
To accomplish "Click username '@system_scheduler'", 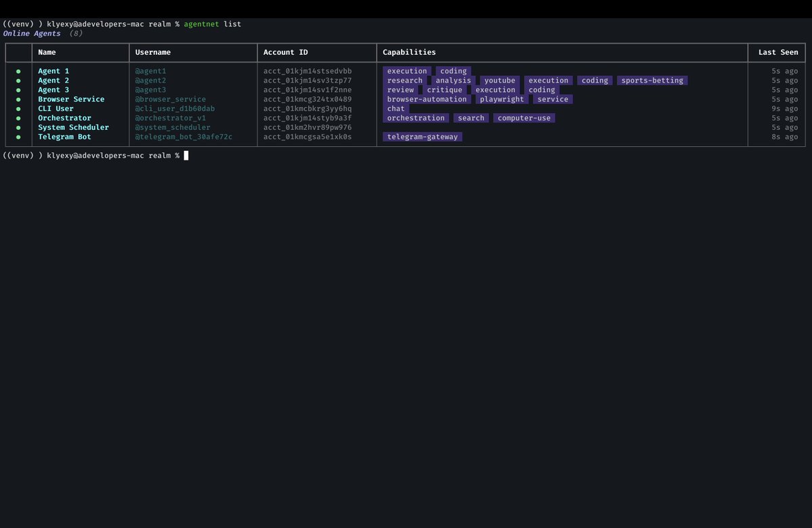I will click(x=173, y=127).
